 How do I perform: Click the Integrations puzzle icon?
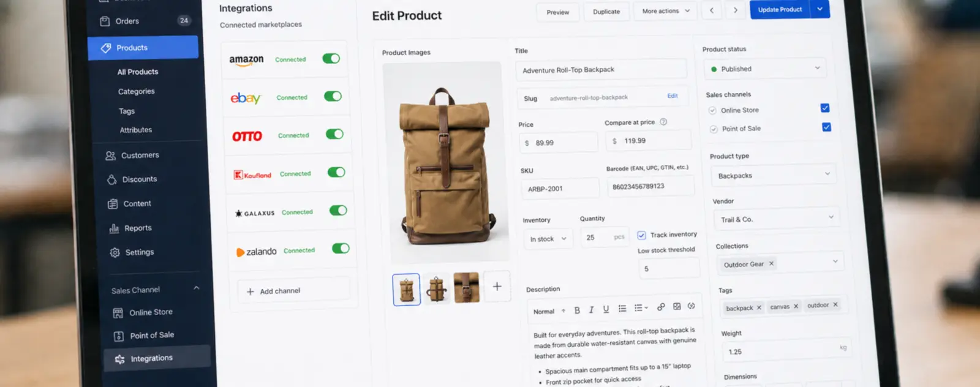[120, 359]
